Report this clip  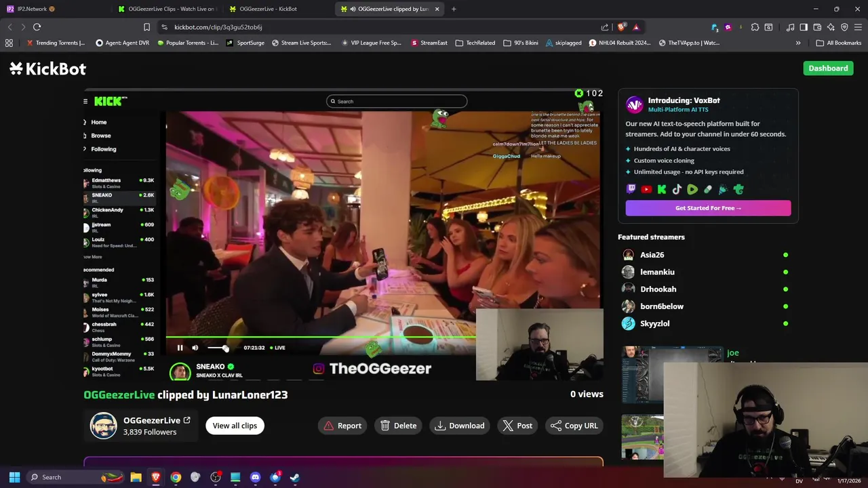[x=342, y=426]
